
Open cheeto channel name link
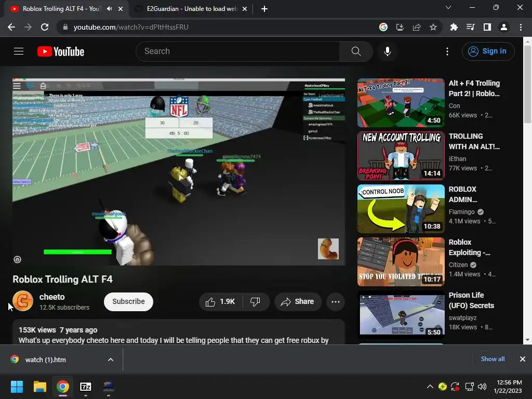click(52, 297)
